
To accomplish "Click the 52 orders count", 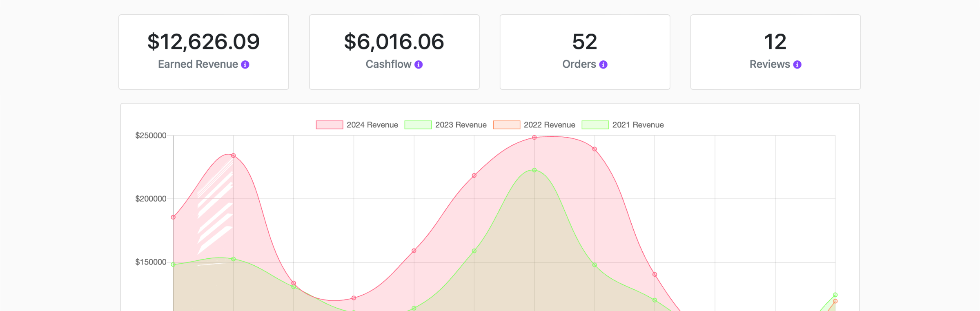I will point(585,42).
